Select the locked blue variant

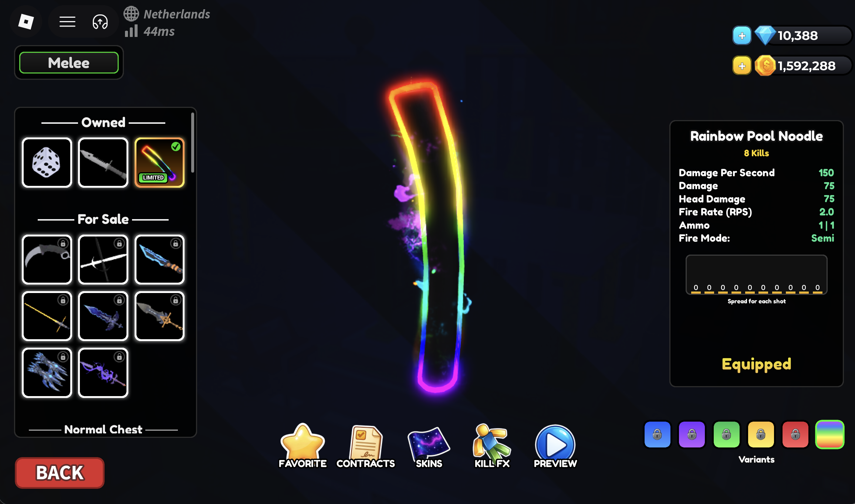coord(657,435)
